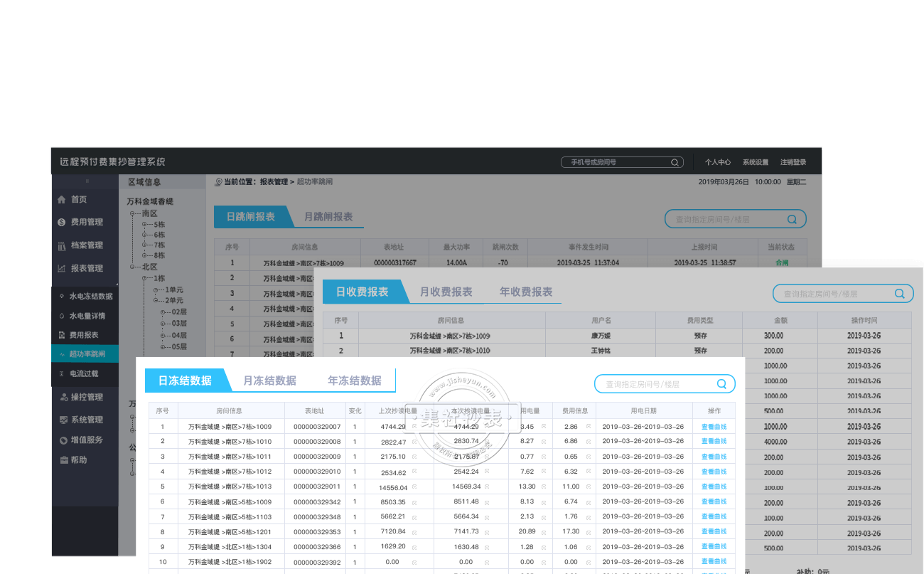Click the magnifier icon in the 日收费报表 search box
924x574 pixels.
click(899, 294)
